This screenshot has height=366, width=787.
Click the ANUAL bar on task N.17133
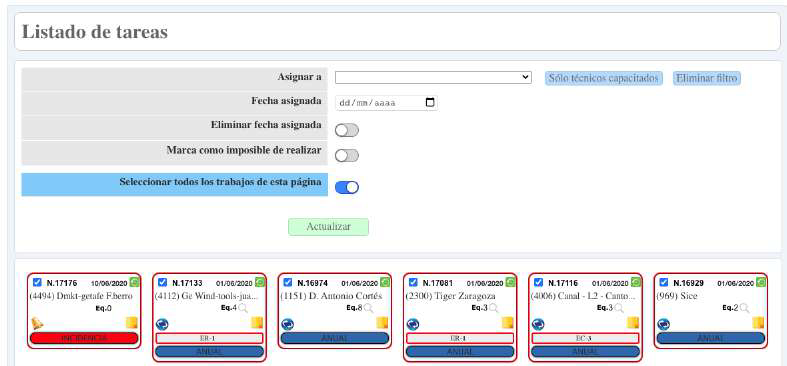pyautogui.click(x=209, y=351)
